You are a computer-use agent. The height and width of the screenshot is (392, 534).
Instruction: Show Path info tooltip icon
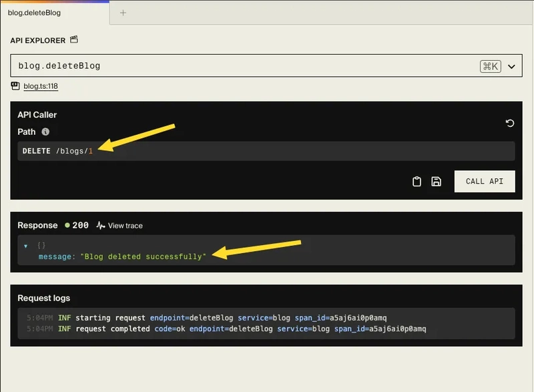click(x=45, y=132)
